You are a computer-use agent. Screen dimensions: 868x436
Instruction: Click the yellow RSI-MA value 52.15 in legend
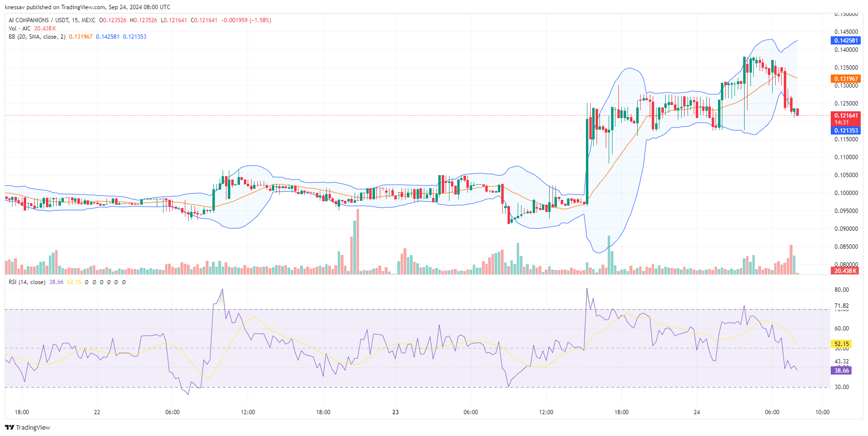(74, 282)
